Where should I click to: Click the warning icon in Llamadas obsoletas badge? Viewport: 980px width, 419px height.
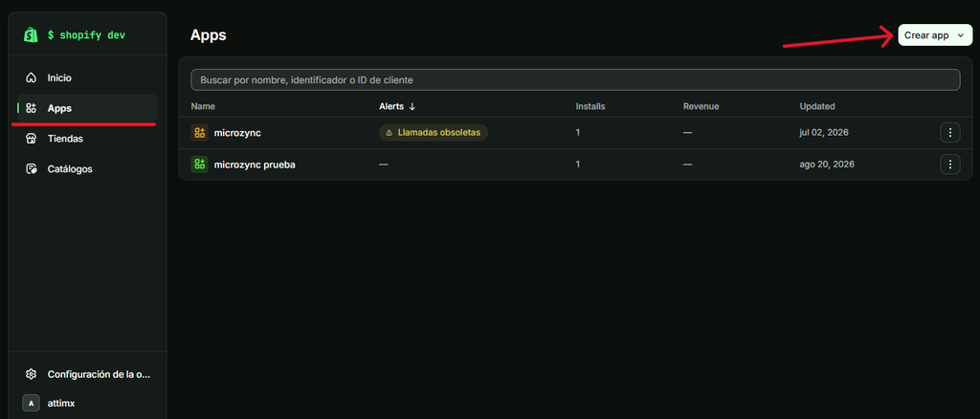point(390,132)
